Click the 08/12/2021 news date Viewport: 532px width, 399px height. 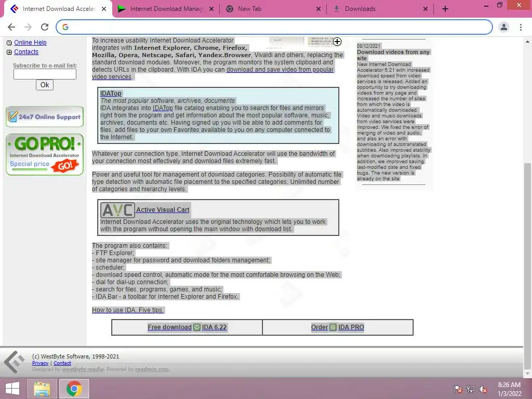point(368,46)
